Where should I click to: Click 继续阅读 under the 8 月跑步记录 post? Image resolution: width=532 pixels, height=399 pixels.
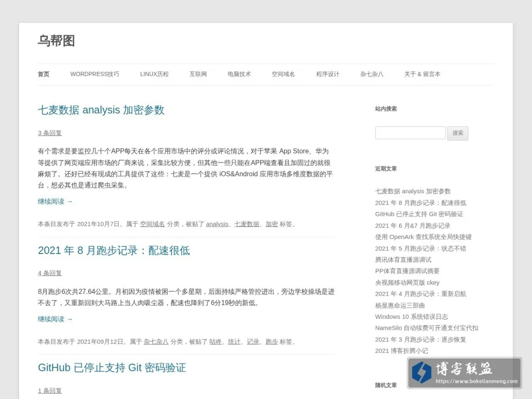[x=55, y=319]
